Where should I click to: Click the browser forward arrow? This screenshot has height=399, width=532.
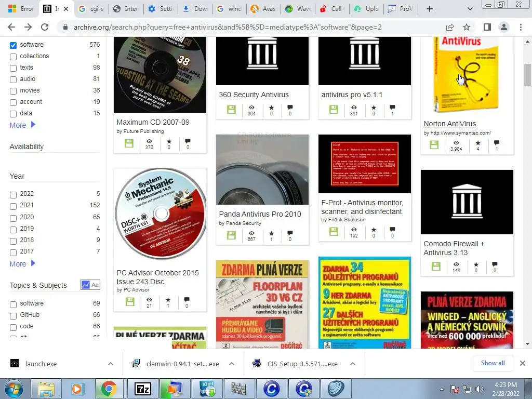click(x=28, y=27)
